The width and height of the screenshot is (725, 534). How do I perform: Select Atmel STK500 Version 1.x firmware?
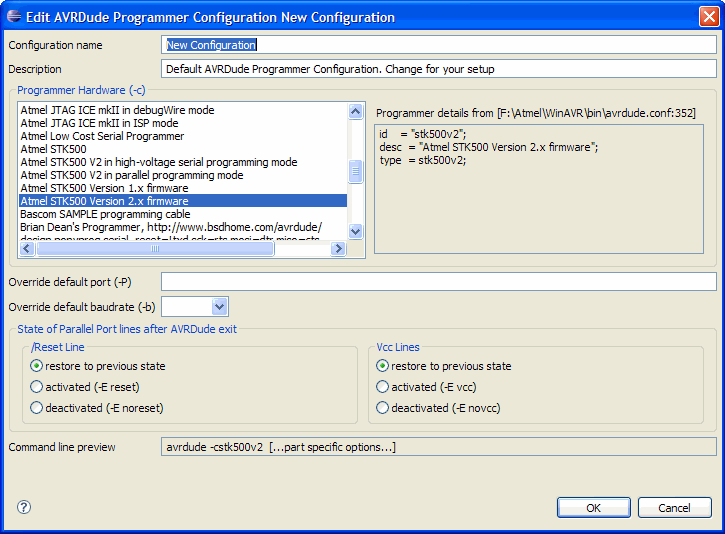[104, 188]
